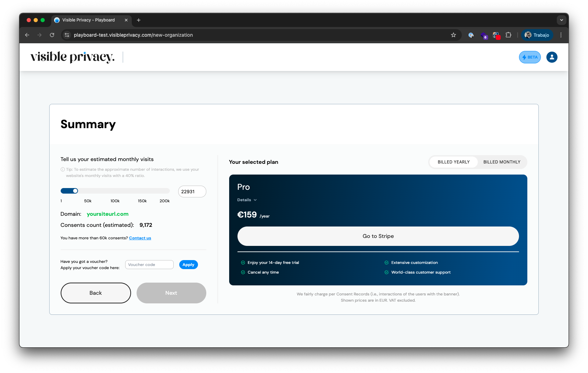Expand the Pro plan Details chevron
Image resolution: width=588 pixels, height=373 pixels.
255,200
